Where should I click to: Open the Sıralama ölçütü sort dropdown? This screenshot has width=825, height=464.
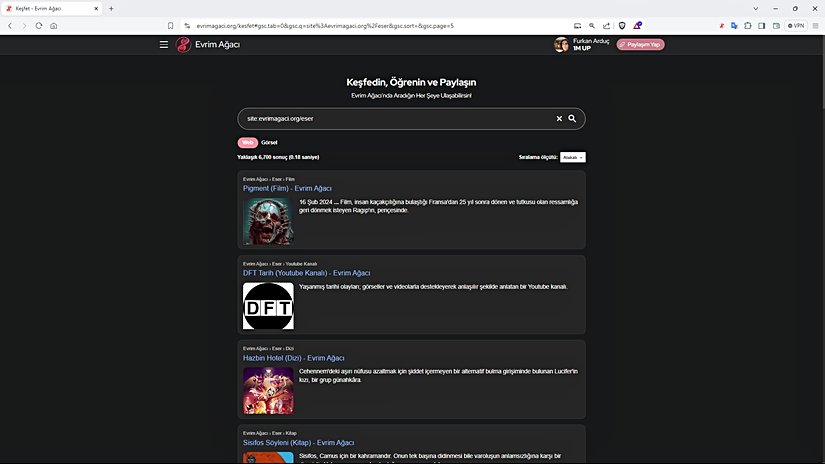click(x=572, y=157)
